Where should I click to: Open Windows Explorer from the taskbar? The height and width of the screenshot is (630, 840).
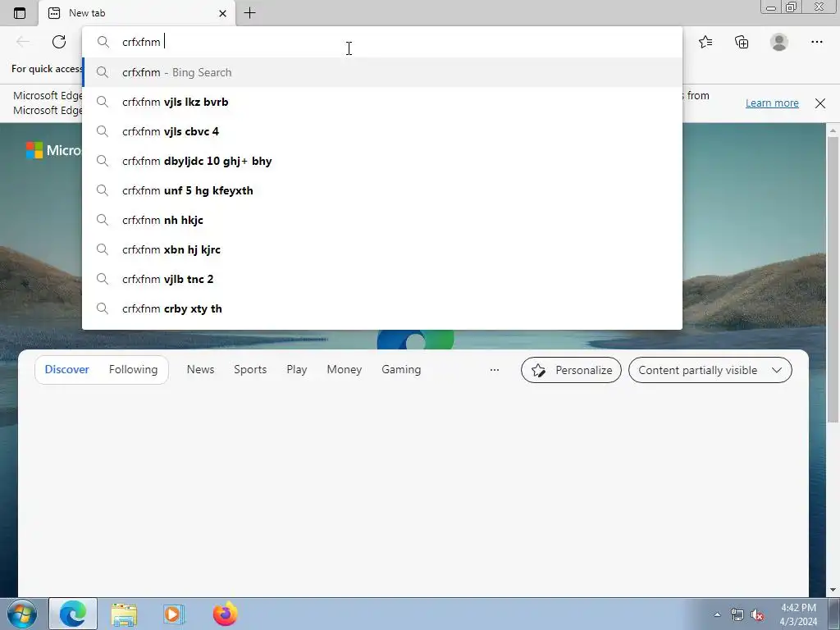[x=125, y=614]
